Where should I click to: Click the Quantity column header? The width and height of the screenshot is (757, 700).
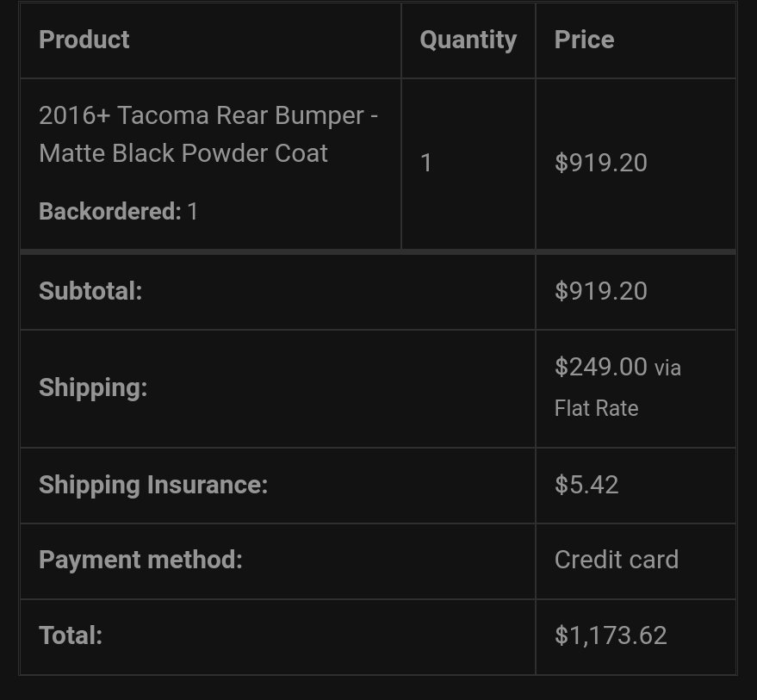468,40
